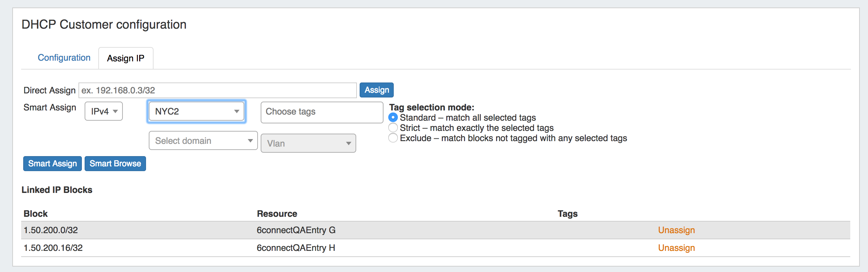The height and width of the screenshot is (272, 868).
Task: Click the Resource column header
Action: [x=277, y=214]
